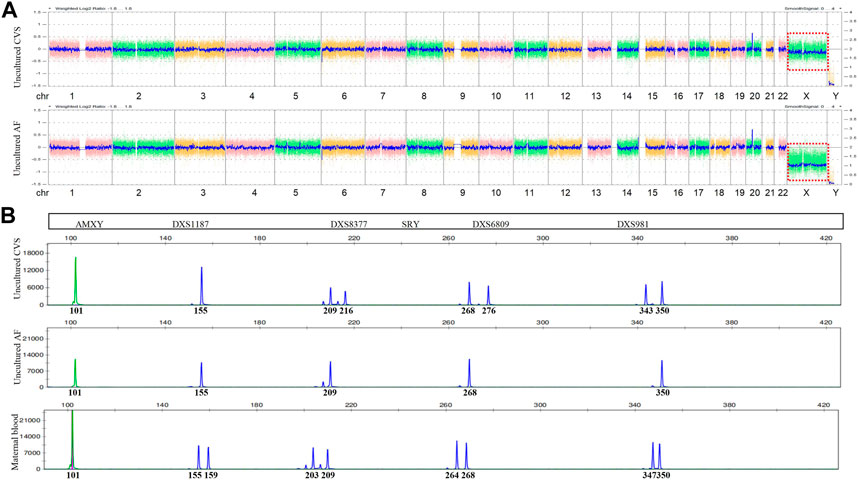Click the chromosome 20 spike in Uncultured CVS plot
The image size is (858, 480).
(x=752, y=41)
